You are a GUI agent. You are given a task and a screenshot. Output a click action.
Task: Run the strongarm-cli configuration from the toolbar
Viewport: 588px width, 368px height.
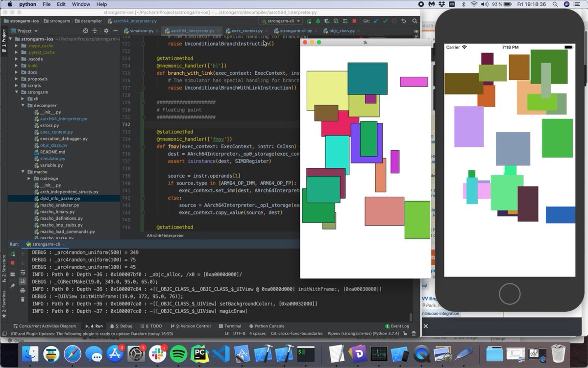tap(309, 22)
